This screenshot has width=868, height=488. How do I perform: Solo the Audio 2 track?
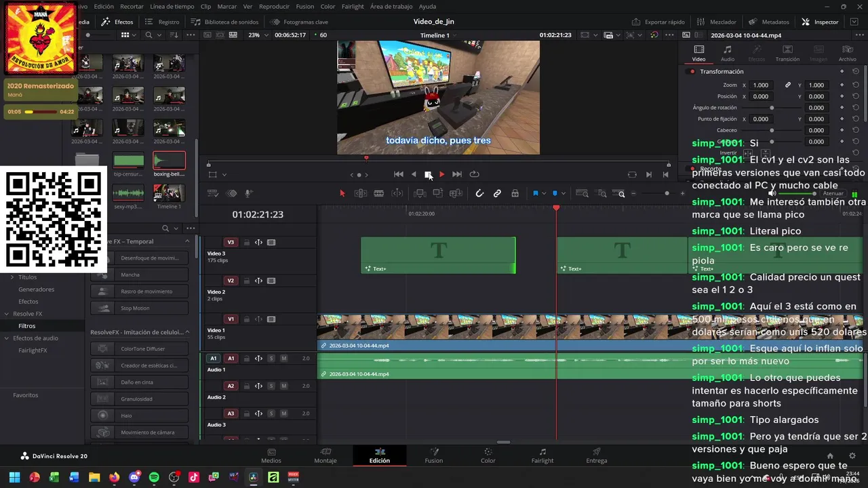[271, 386]
